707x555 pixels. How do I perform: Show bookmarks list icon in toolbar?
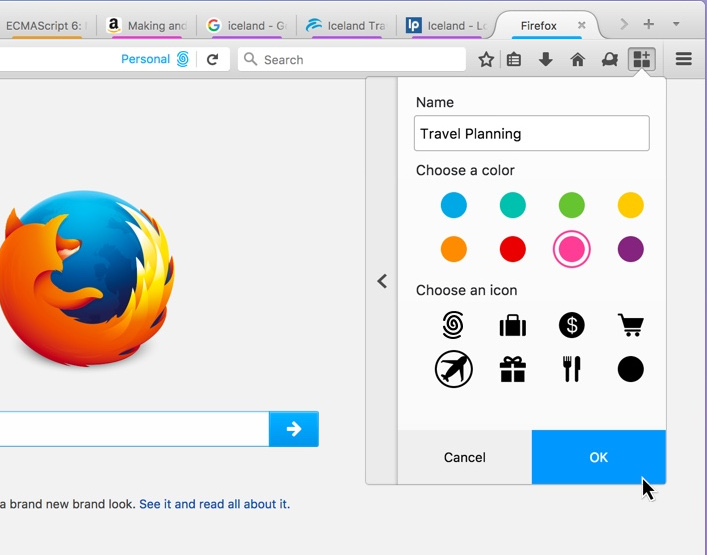tap(514, 60)
